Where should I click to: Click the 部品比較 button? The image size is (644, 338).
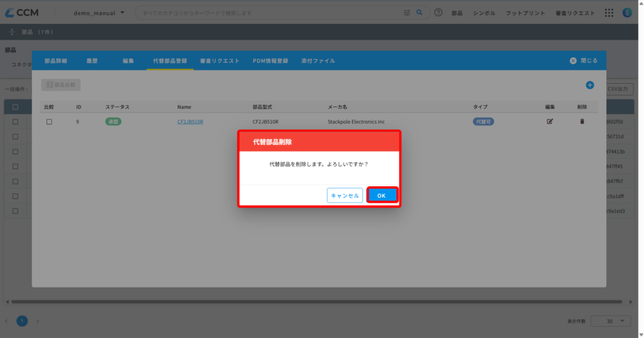61,85
